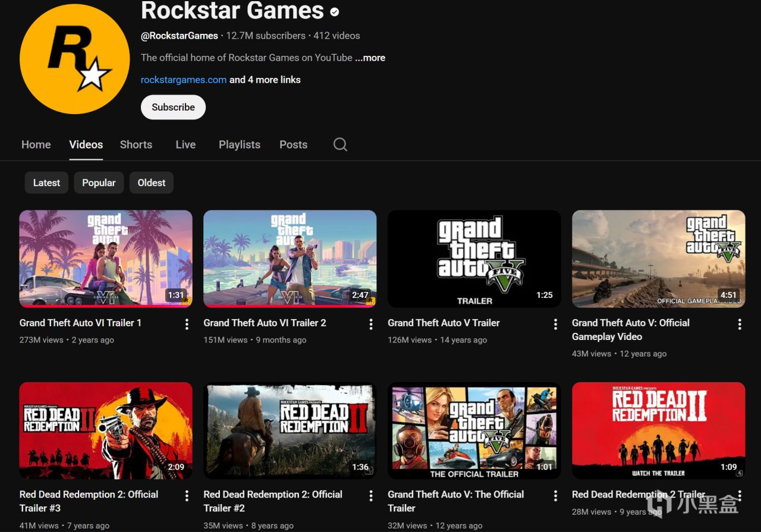Play the Red Dead Redemption 2 Trailer #3 thumbnail
The height and width of the screenshot is (532, 761).
pos(106,430)
